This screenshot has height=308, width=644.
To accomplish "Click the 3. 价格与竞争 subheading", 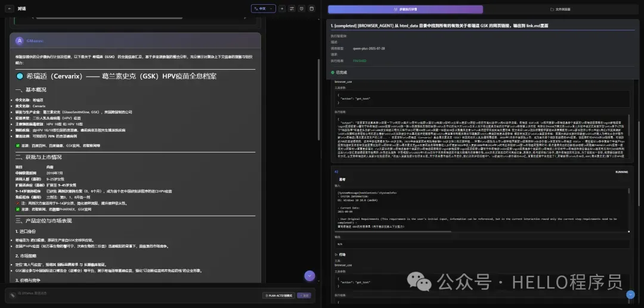I will 27,280.
